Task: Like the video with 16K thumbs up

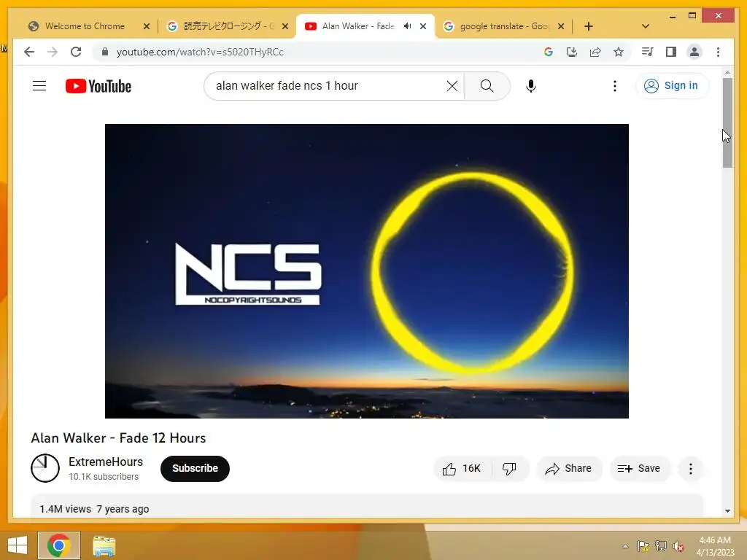Action: (x=462, y=469)
